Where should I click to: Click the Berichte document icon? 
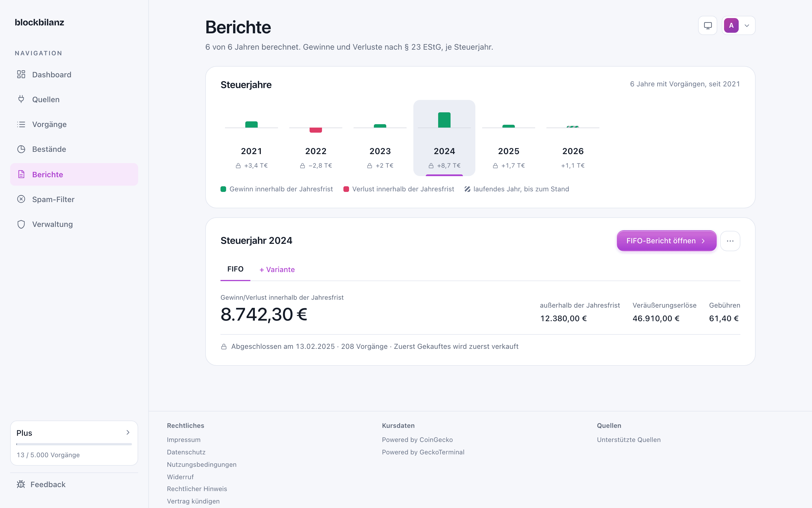(21, 174)
